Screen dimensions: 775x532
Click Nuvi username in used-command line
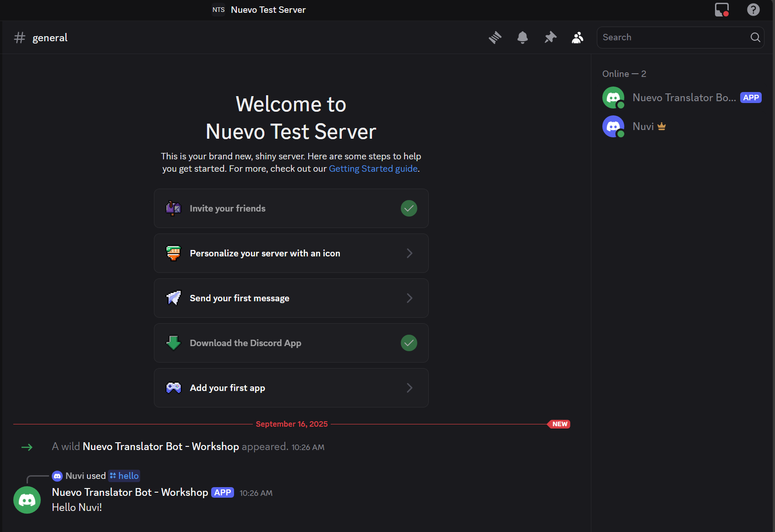(75, 476)
